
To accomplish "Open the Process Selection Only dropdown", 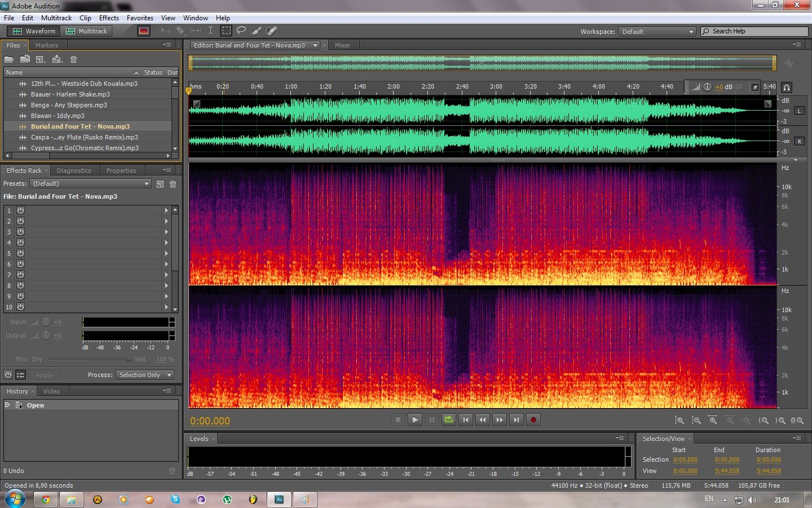I will point(145,375).
